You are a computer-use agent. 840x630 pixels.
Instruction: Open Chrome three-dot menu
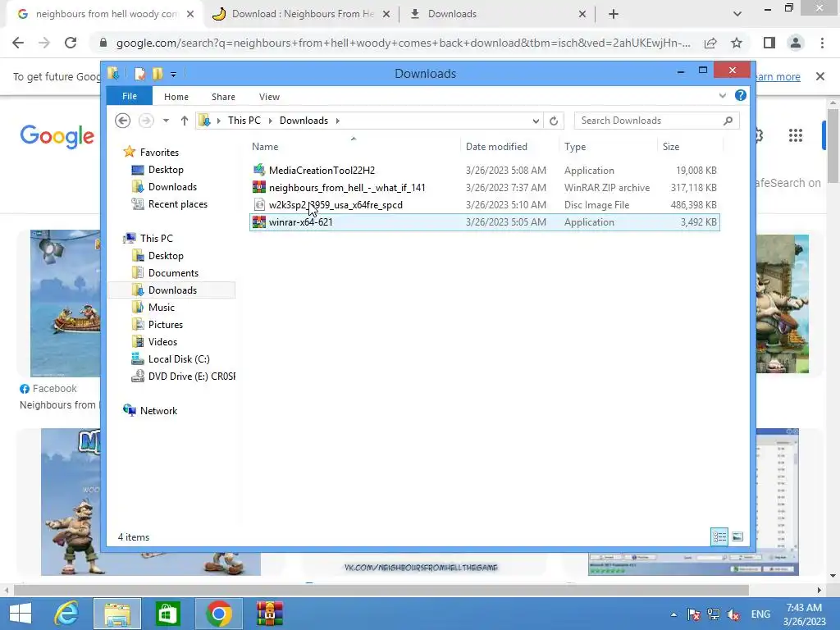(822, 43)
